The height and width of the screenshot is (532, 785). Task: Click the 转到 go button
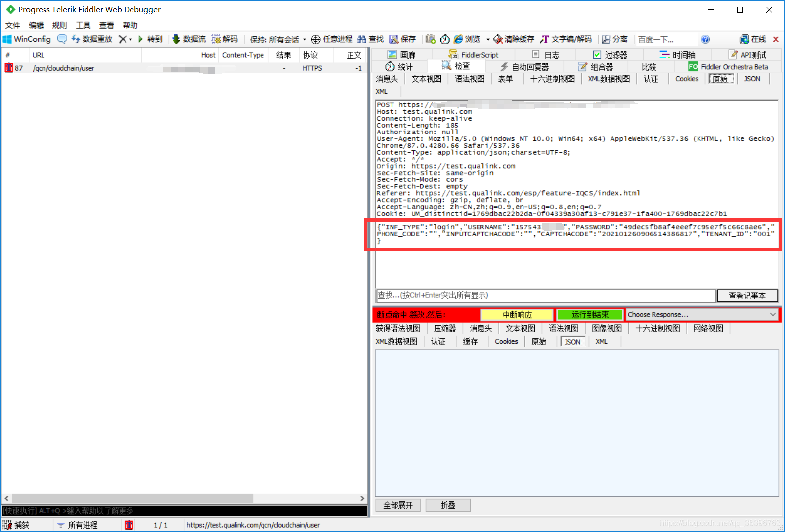pos(150,39)
